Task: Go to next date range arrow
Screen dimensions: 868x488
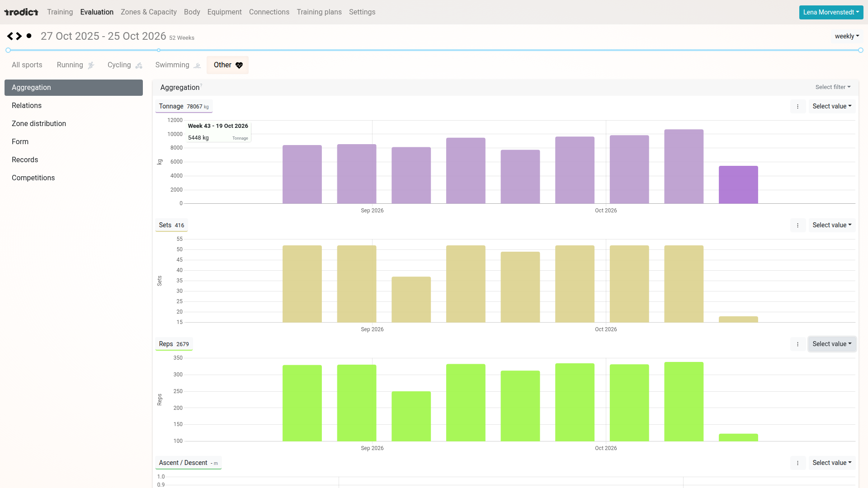Action: [x=19, y=36]
